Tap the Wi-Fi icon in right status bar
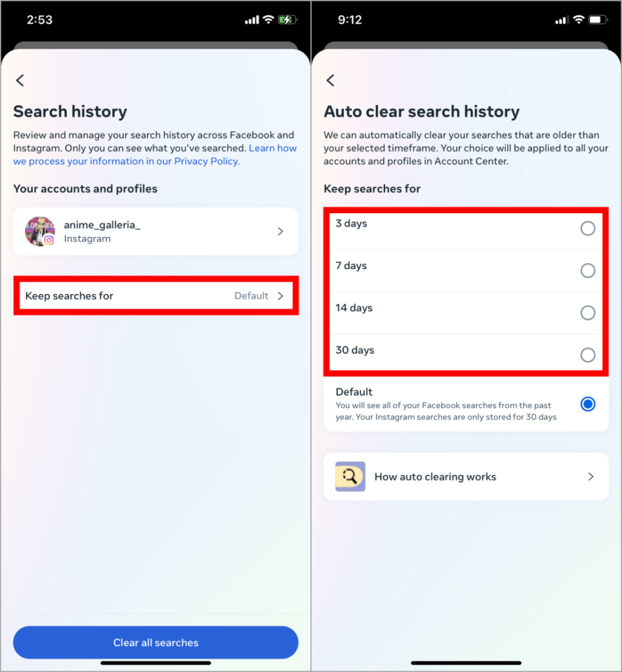The image size is (622, 672). tap(578, 20)
